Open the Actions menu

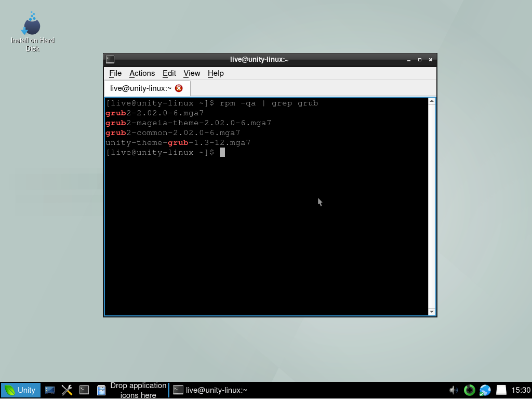(x=142, y=73)
